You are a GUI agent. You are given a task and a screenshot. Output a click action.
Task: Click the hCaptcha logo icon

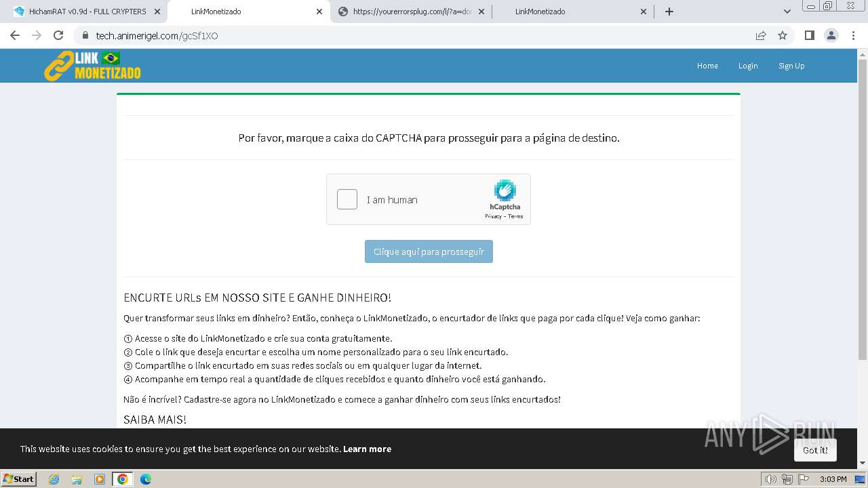coord(505,190)
